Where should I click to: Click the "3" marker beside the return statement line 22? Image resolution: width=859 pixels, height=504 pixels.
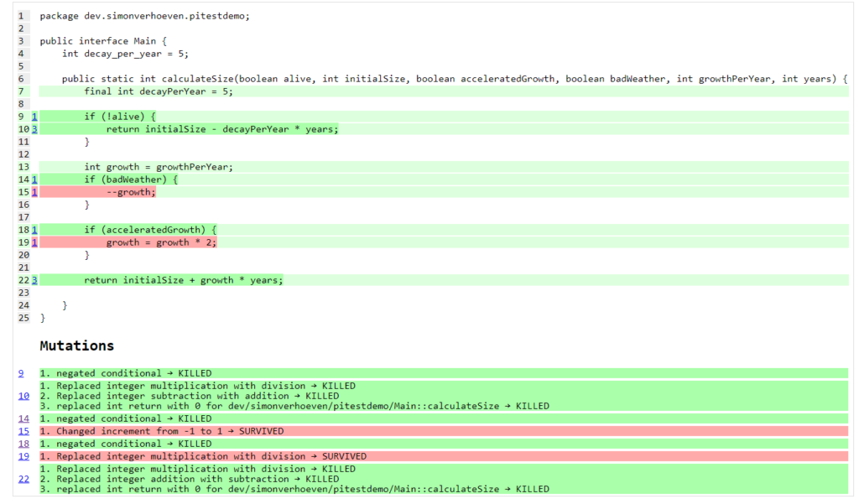click(x=34, y=279)
